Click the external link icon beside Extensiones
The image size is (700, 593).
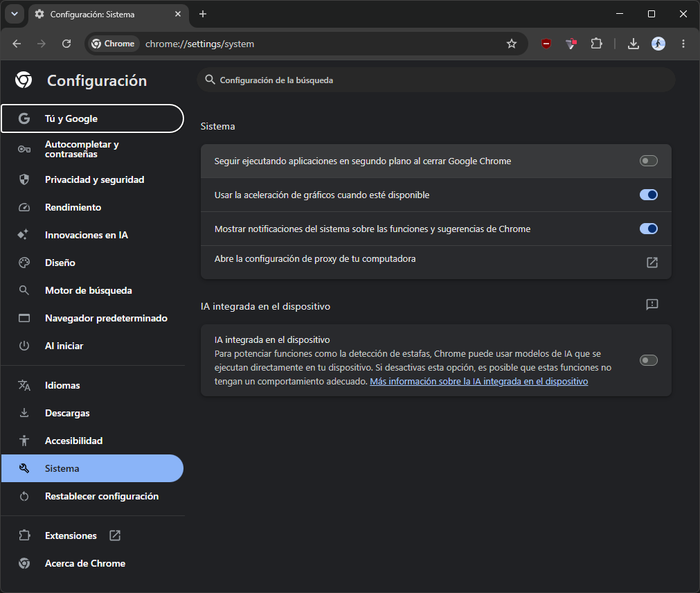tap(115, 536)
